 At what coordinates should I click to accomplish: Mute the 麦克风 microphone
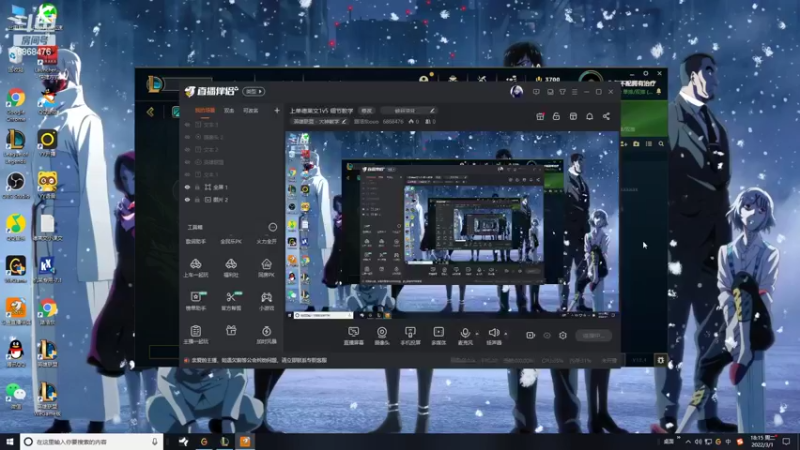pyautogui.click(x=465, y=336)
